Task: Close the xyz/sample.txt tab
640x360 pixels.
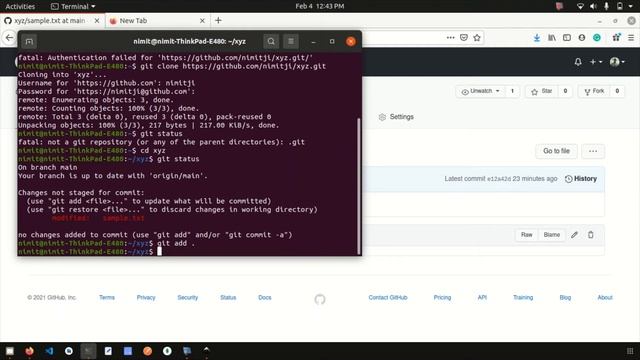Action: point(97,20)
